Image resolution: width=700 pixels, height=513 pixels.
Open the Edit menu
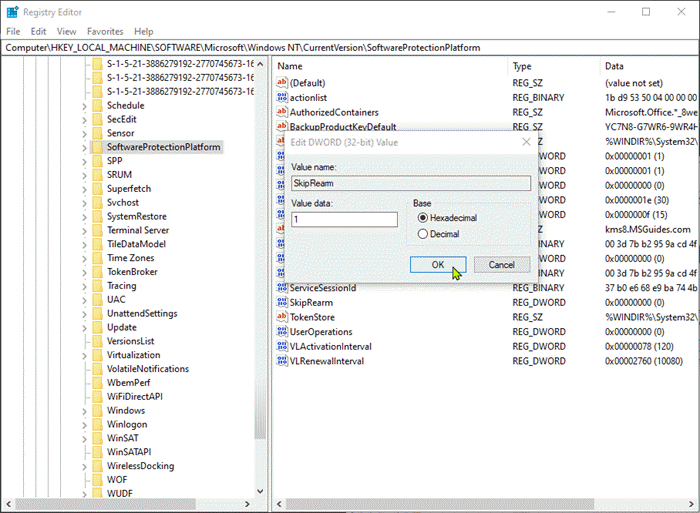tap(40, 32)
